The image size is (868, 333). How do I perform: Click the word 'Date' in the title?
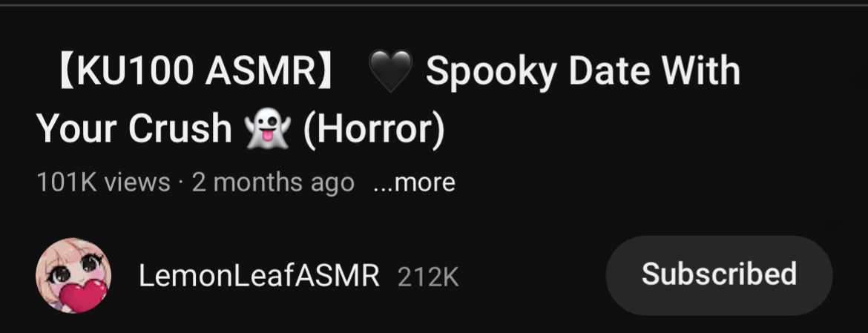(x=608, y=70)
